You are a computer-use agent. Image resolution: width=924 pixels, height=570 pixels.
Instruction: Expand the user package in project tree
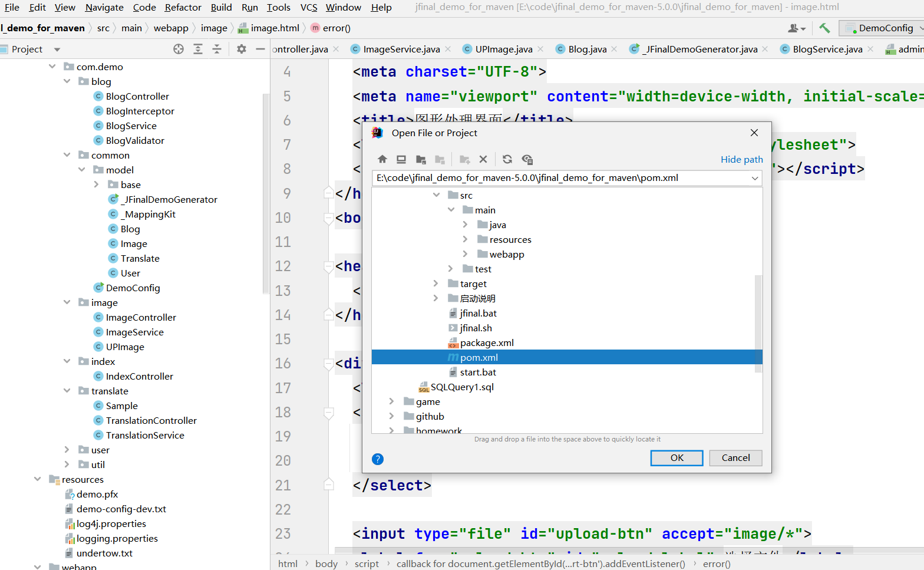click(x=67, y=449)
